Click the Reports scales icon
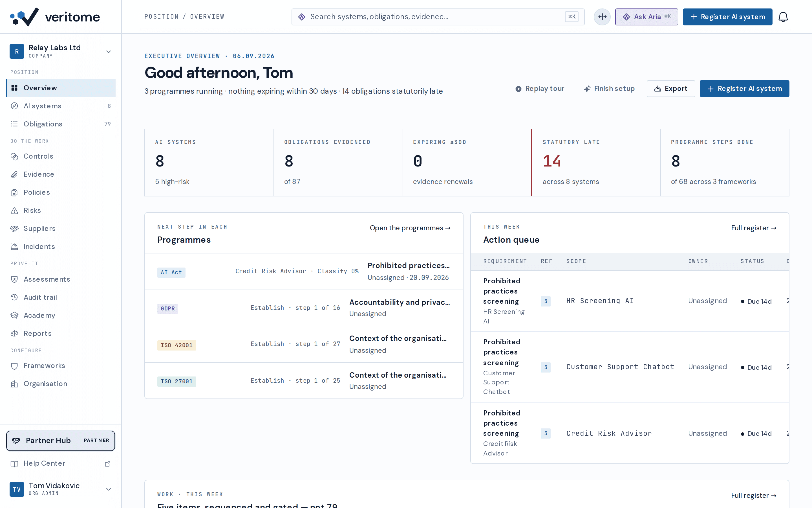 (x=14, y=334)
